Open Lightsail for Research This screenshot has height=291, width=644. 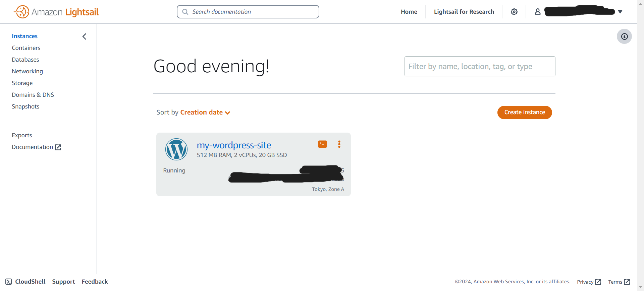coord(464,12)
